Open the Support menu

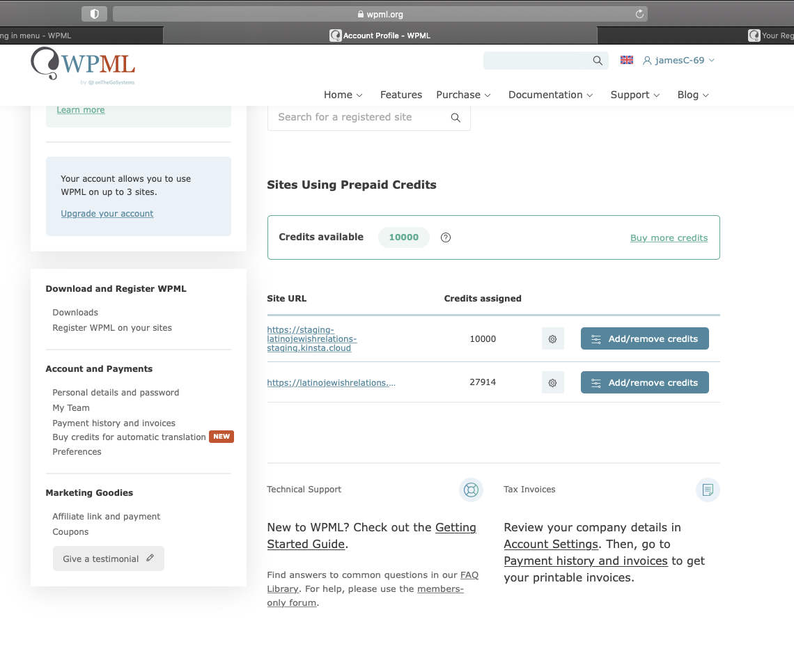[635, 95]
